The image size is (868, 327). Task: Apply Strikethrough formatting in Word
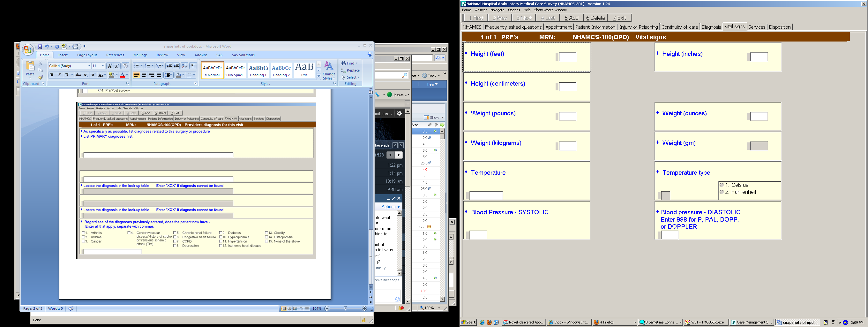(x=78, y=75)
